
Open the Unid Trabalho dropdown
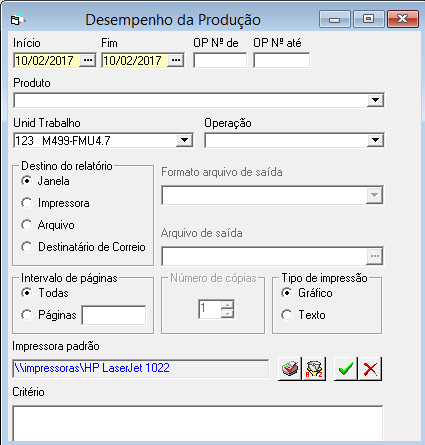coord(184,140)
